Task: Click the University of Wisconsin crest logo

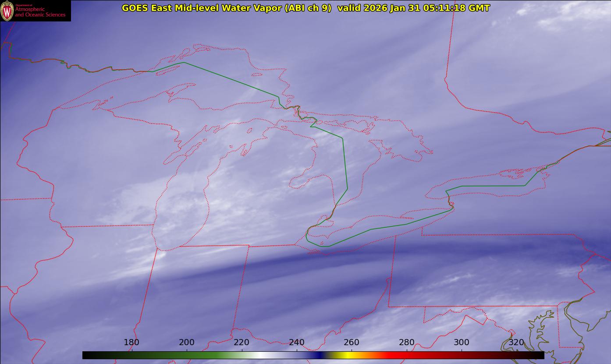Action: (7, 11)
